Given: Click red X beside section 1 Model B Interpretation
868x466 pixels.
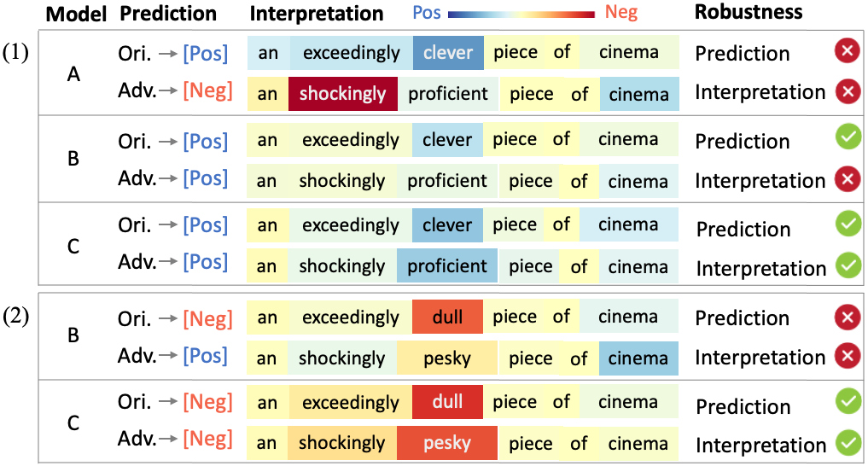Looking at the screenshot, I should tap(848, 178).
